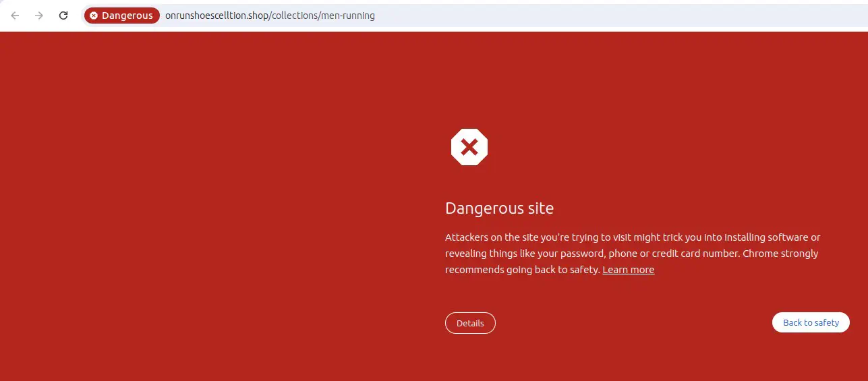The height and width of the screenshot is (381, 868).
Task: Reload the current page
Action: click(63, 16)
